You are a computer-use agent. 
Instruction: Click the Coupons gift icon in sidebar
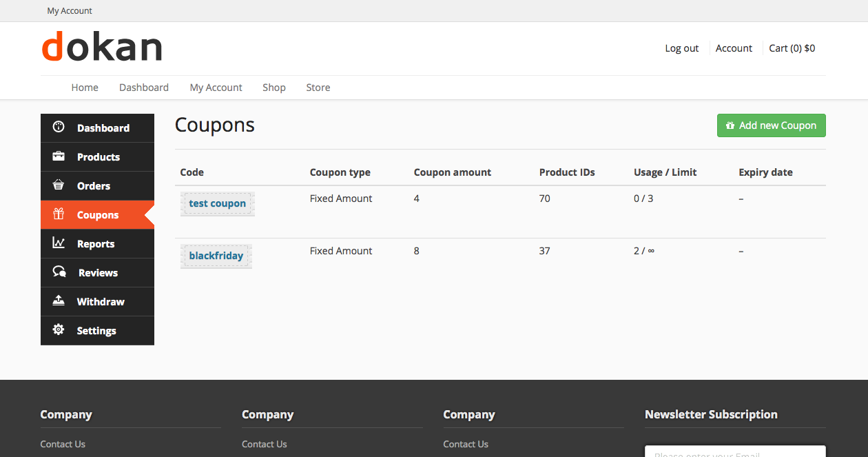coord(59,214)
